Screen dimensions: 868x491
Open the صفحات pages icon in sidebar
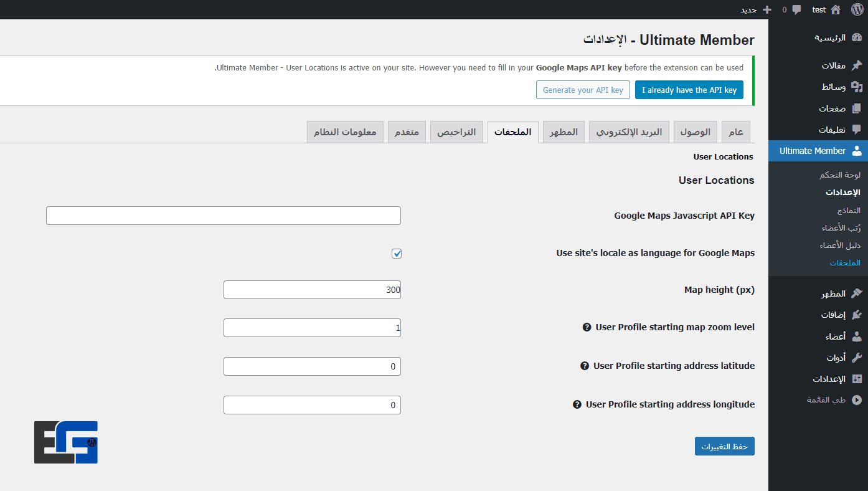coord(857,108)
